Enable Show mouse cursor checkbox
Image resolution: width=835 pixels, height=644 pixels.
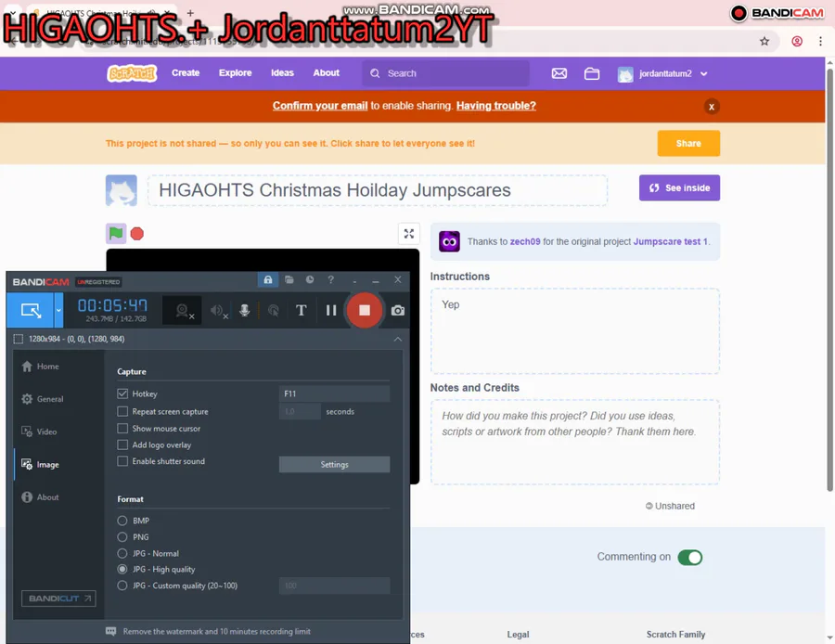122,429
